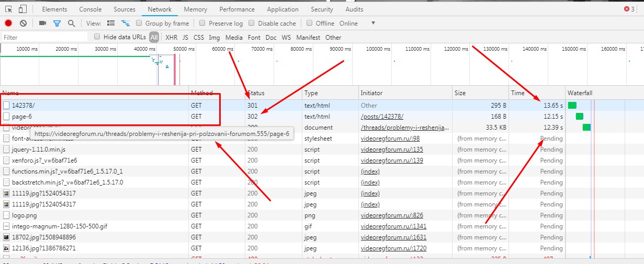This screenshot has height=264, width=644.
Task: Filter requests by XHR type
Action: [171, 38]
